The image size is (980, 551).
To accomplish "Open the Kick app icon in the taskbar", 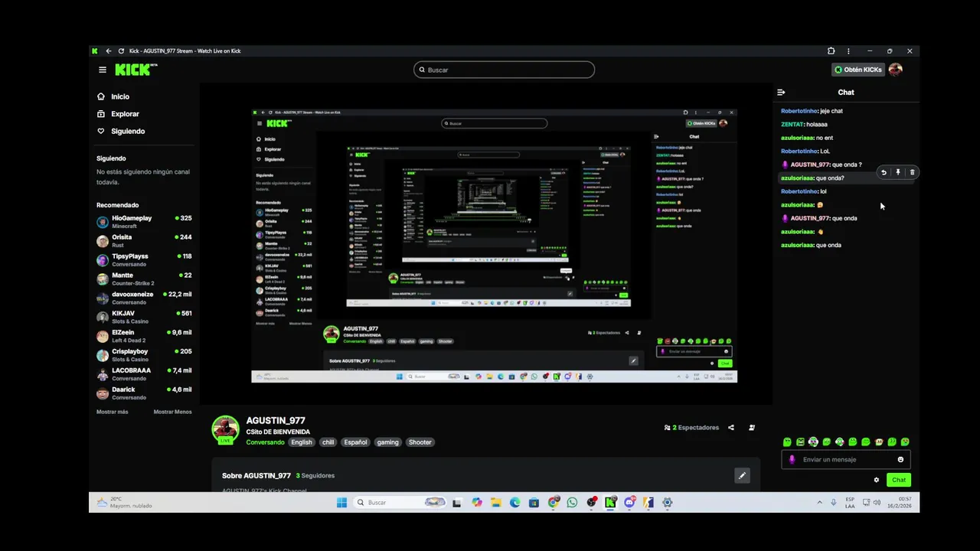I will pyautogui.click(x=610, y=503).
